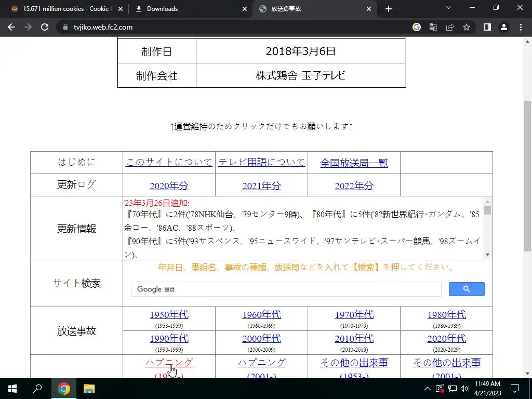Click the address bar URL
This screenshot has width=532, height=399.
103,27
